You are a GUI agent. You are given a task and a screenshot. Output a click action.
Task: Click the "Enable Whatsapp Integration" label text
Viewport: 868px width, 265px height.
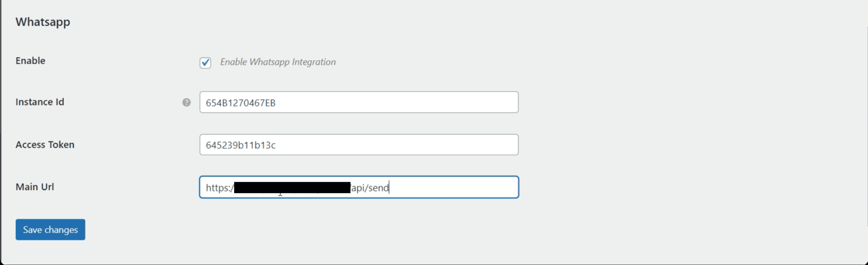278,62
